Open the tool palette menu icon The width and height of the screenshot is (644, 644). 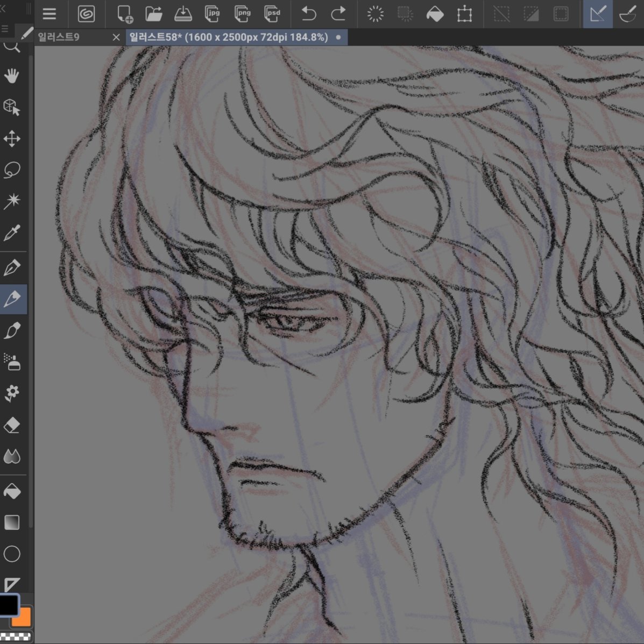coord(5,29)
